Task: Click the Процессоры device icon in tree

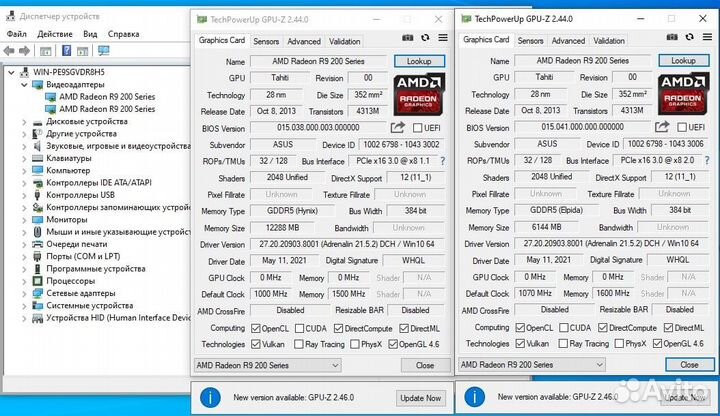Action: point(37,281)
